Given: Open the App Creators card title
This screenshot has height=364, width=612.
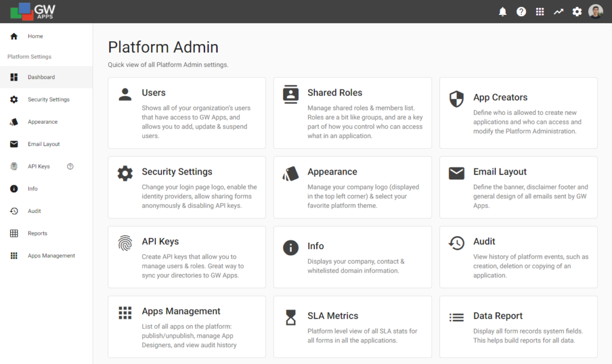Looking at the screenshot, I should (x=500, y=97).
